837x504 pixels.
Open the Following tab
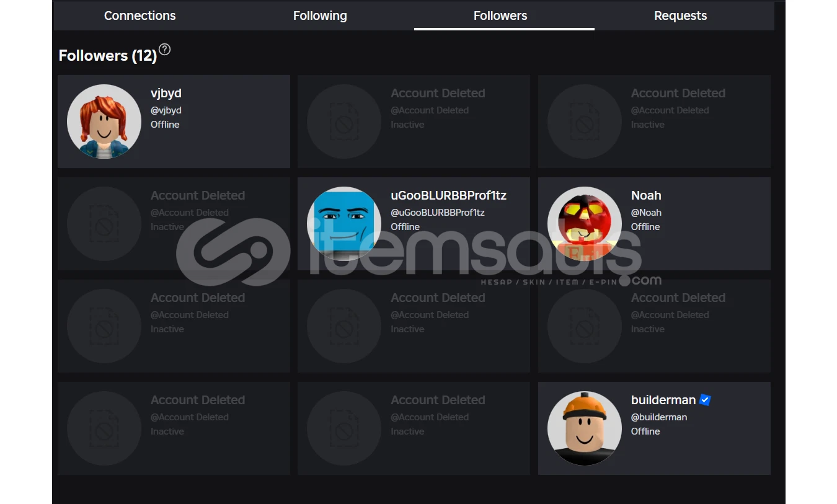click(320, 15)
